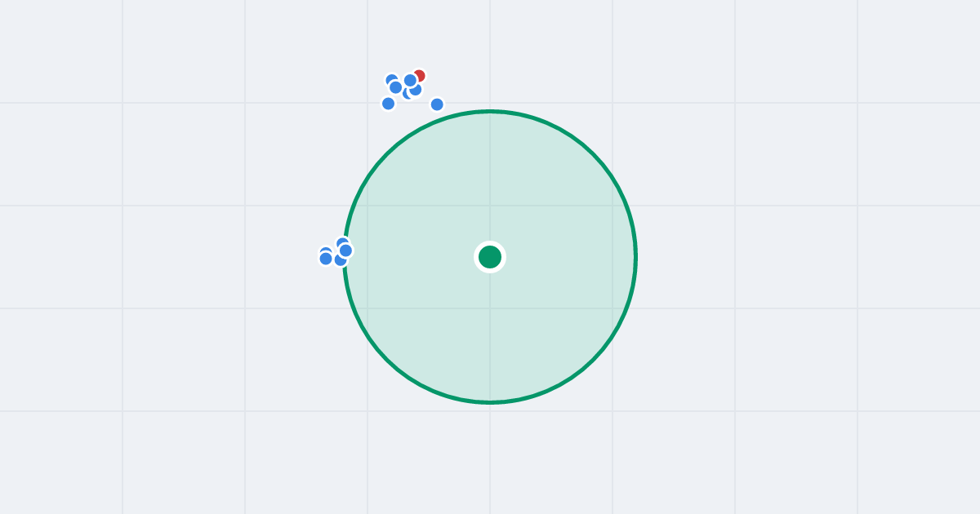The width and height of the screenshot is (980, 514).
Task: Click the green center marker of the circle
Action: (490, 257)
